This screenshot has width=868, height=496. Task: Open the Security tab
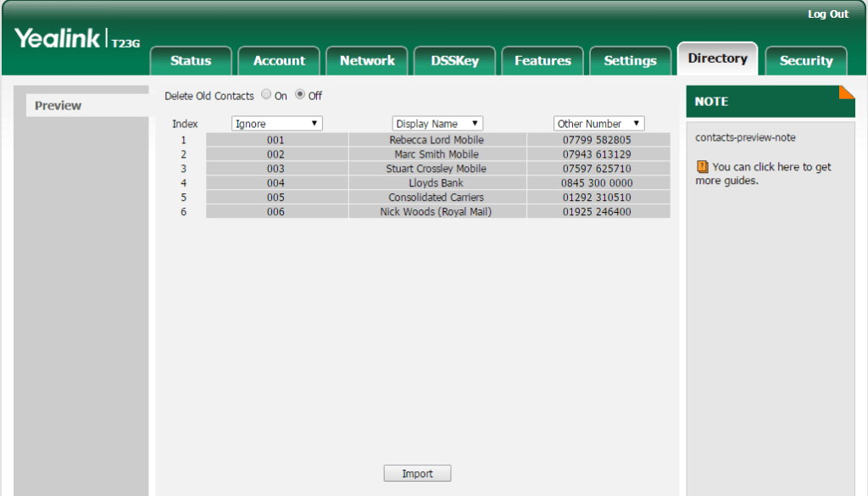(806, 61)
